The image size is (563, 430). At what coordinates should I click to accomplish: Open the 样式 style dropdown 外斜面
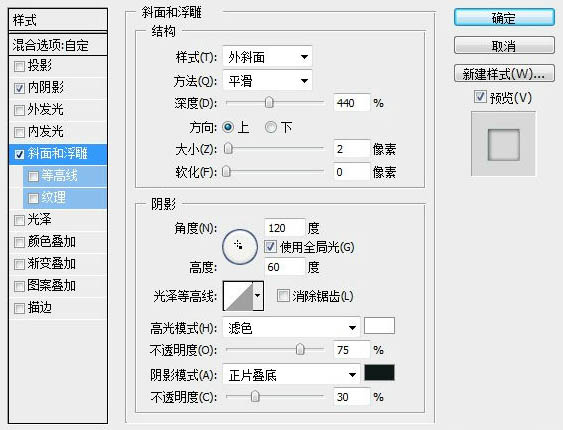267,57
